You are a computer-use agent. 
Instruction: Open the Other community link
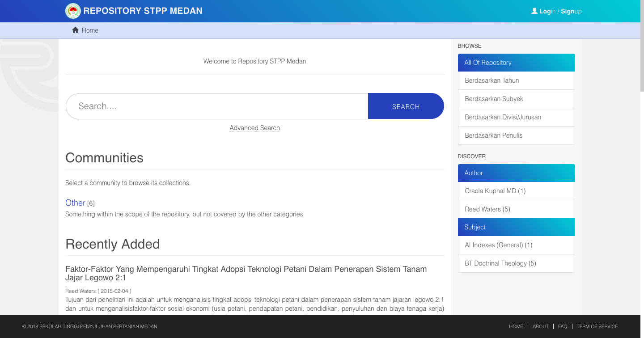pos(75,203)
